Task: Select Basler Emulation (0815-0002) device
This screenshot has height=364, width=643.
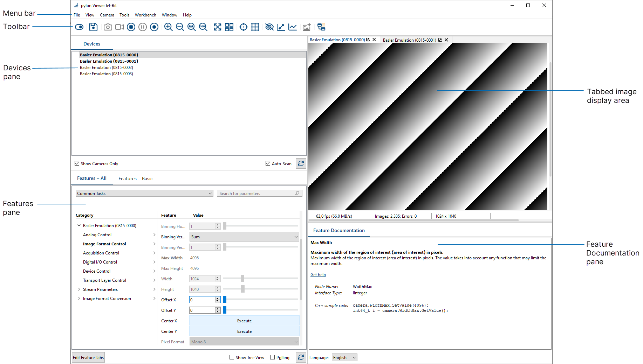Action: (107, 68)
